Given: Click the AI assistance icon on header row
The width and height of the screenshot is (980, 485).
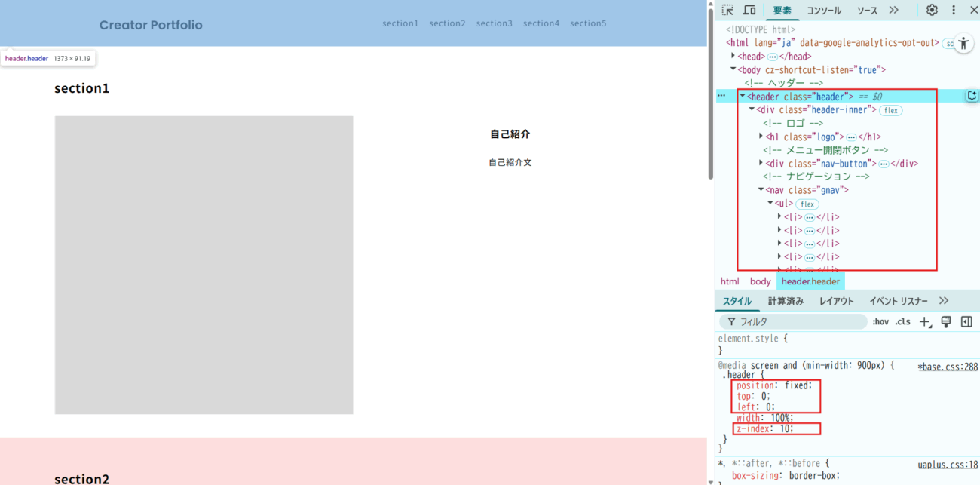Looking at the screenshot, I should pos(972,96).
